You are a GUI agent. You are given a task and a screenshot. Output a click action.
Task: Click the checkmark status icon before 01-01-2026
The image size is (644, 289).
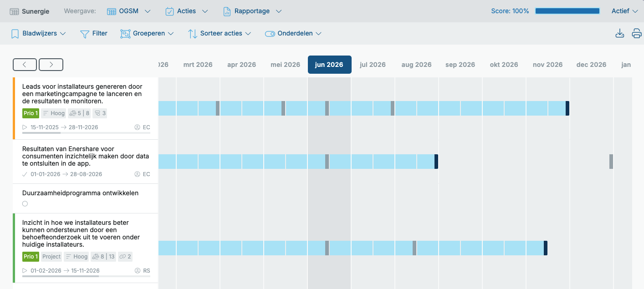pyautogui.click(x=25, y=174)
